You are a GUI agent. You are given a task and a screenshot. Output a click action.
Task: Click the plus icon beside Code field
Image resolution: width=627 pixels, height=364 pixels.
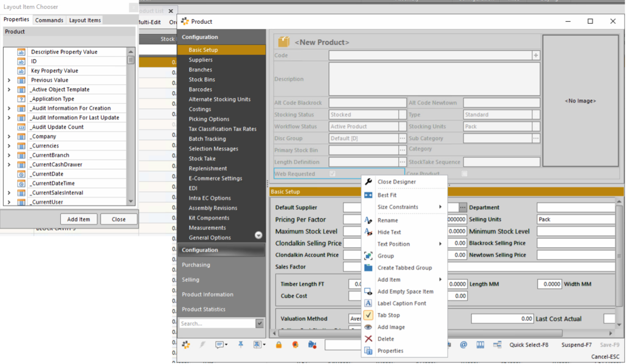tap(536, 55)
